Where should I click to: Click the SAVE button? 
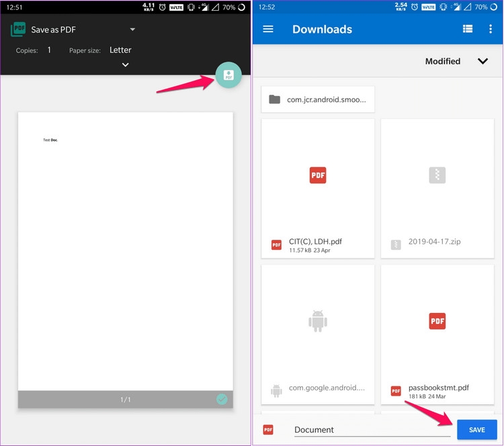coord(477,430)
